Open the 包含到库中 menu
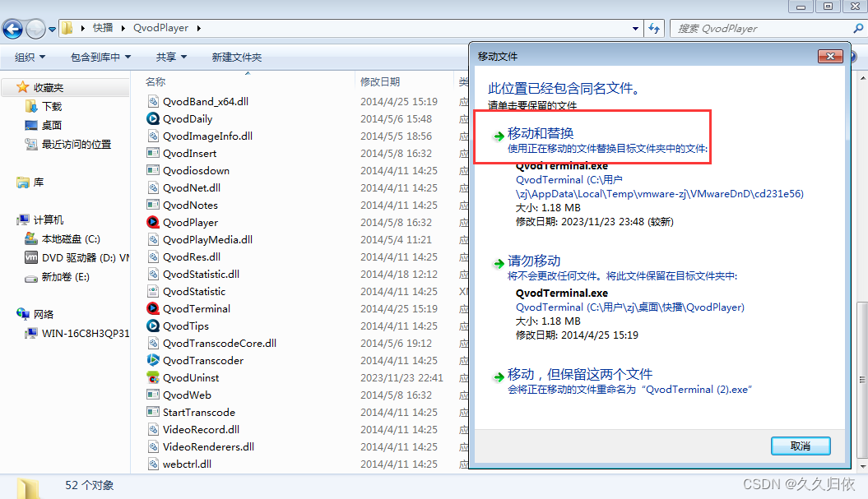868x499 pixels. (x=100, y=57)
